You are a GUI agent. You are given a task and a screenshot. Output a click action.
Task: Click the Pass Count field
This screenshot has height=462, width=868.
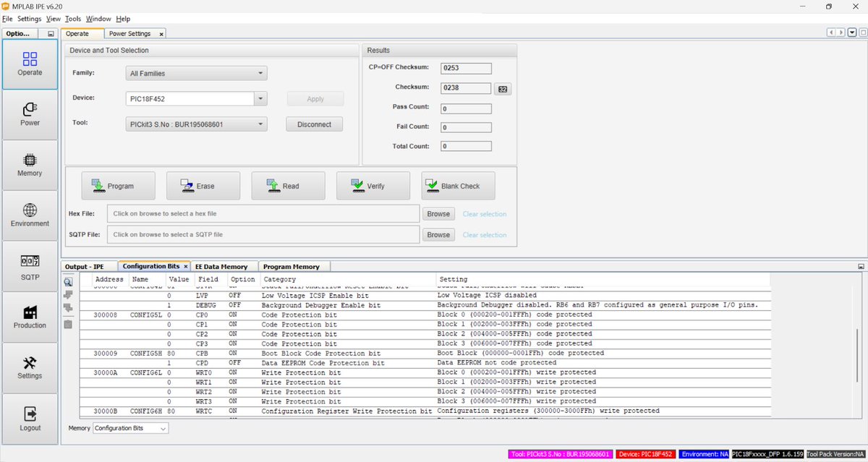pos(466,107)
